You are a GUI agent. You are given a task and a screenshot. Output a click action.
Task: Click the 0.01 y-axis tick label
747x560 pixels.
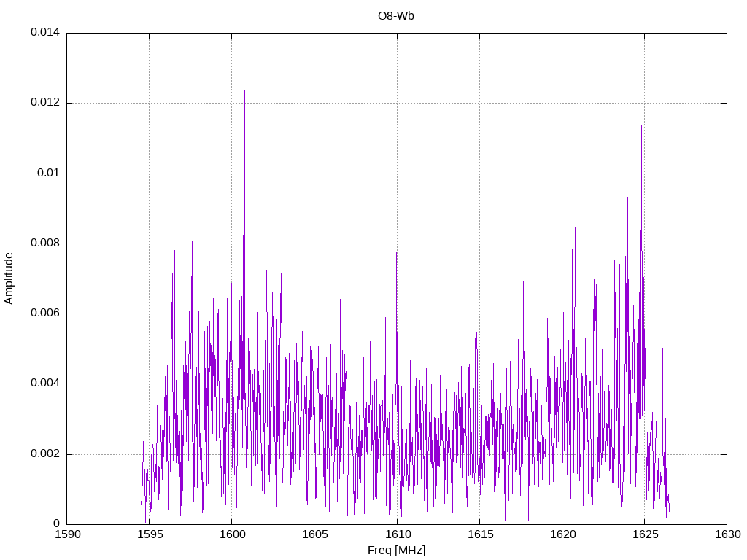(x=49, y=173)
